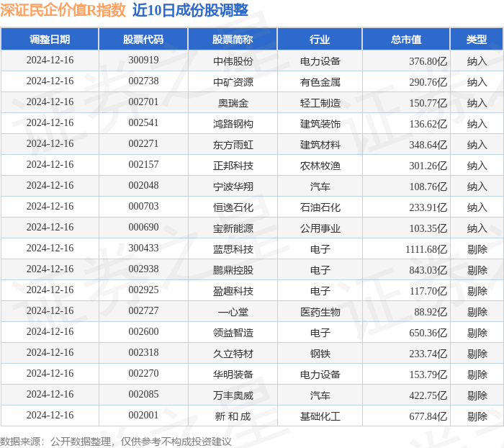Click stock name 蓝思科技
The height and width of the screenshot is (448, 504).
tap(233, 249)
